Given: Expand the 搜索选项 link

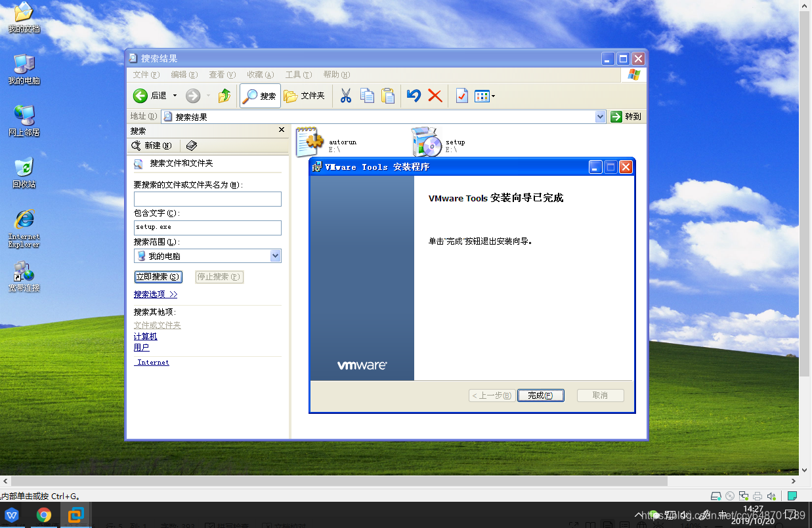Looking at the screenshot, I should pyautogui.click(x=156, y=294).
